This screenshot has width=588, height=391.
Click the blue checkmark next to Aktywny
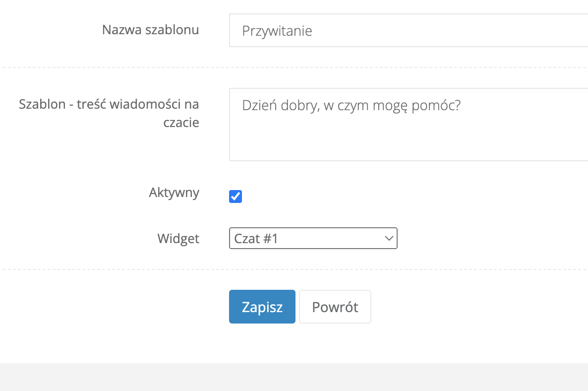235,196
